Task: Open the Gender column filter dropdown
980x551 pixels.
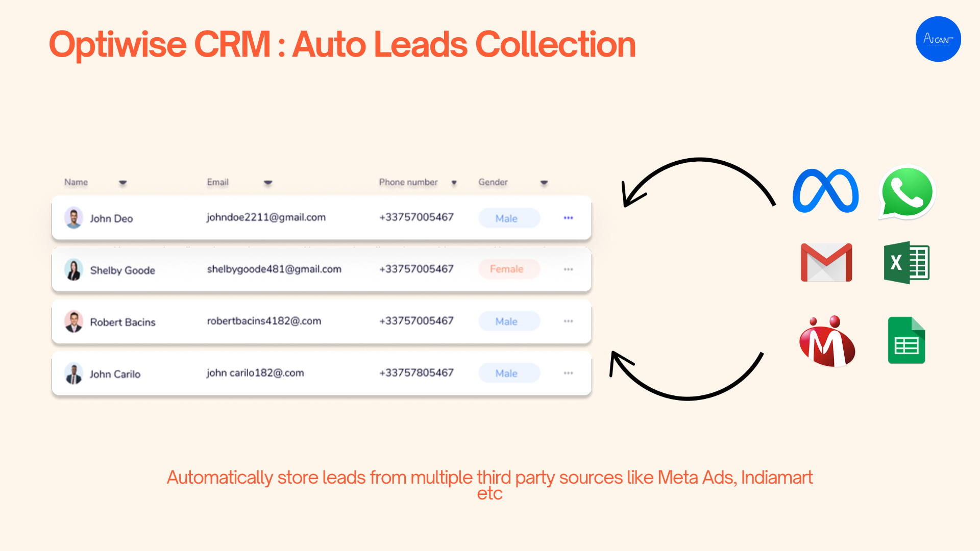Action: (x=544, y=183)
